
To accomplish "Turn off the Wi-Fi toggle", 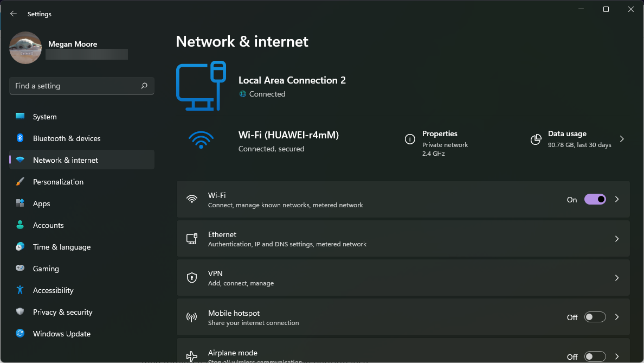I will coord(595,199).
